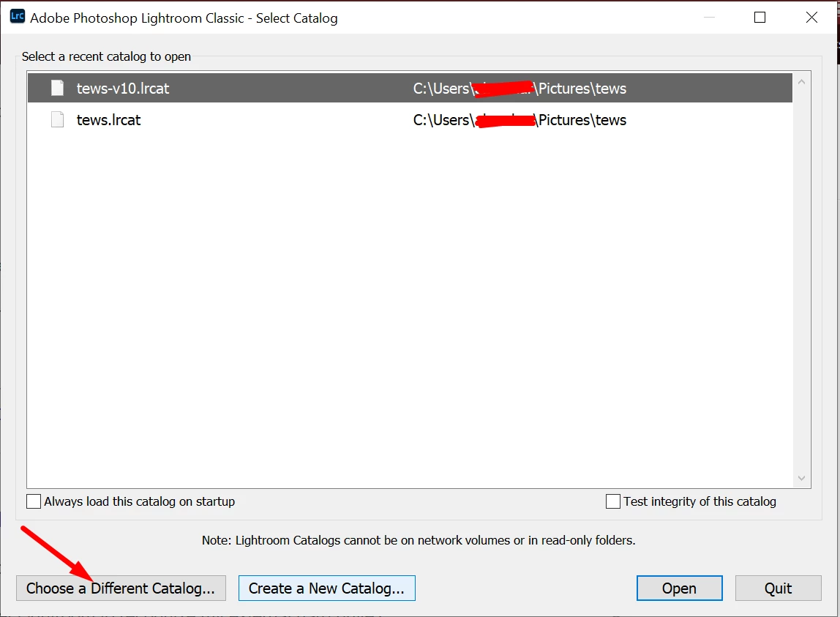Click the folder path of tews.lrcat

coord(520,120)
